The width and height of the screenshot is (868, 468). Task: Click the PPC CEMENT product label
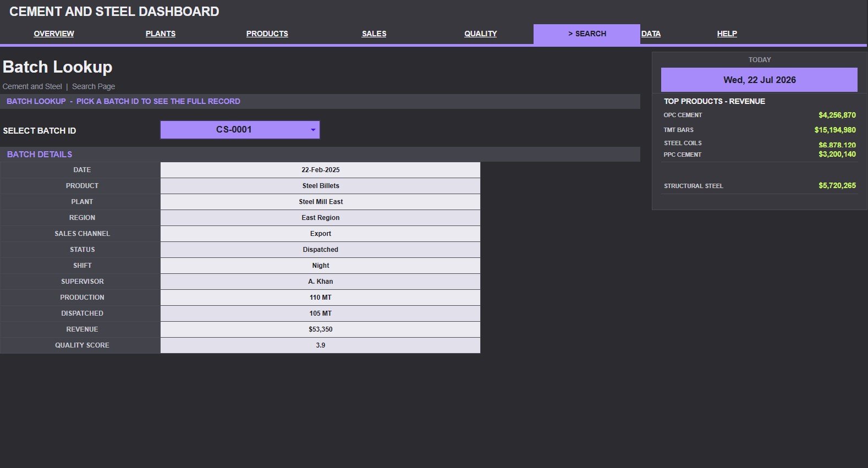[682, 155]
